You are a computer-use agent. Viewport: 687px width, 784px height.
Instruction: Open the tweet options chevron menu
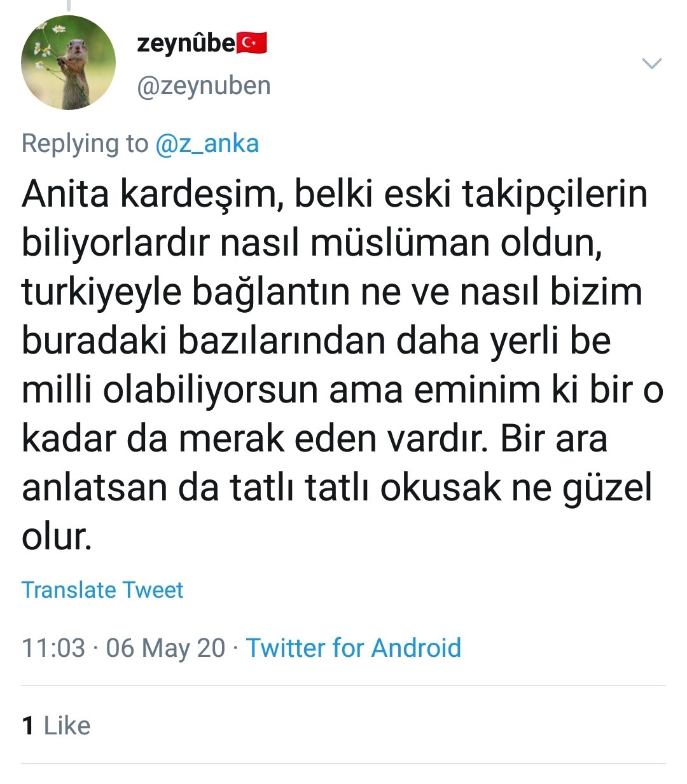(652, 64)
